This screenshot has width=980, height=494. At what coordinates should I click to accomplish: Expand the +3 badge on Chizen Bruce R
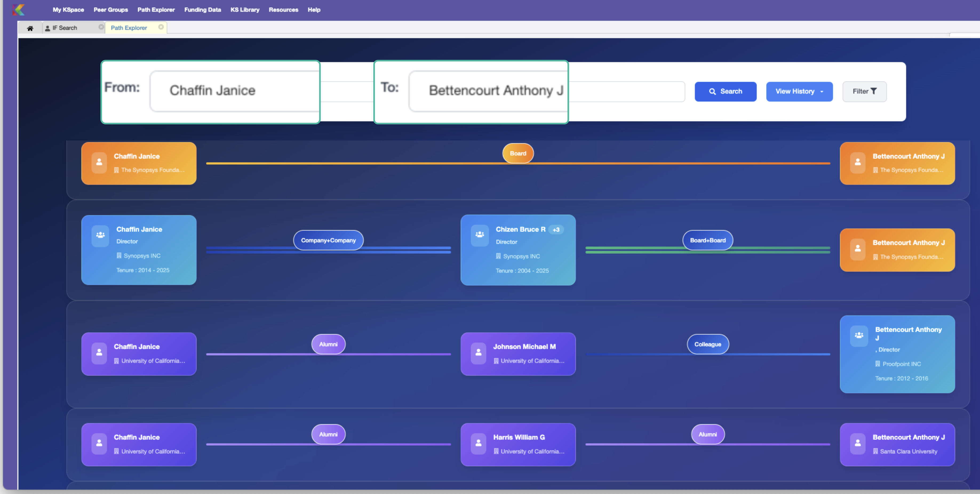coord(556,230)
